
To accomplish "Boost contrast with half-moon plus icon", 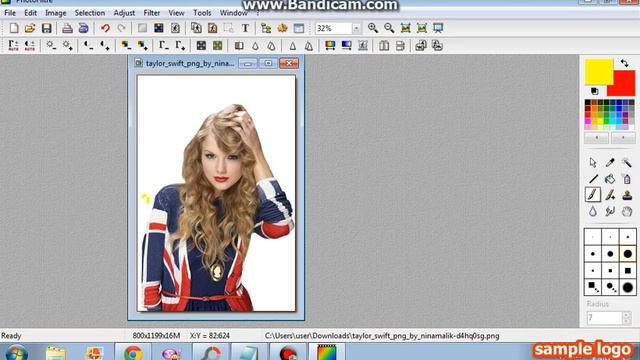I will [x=105, y=45].
